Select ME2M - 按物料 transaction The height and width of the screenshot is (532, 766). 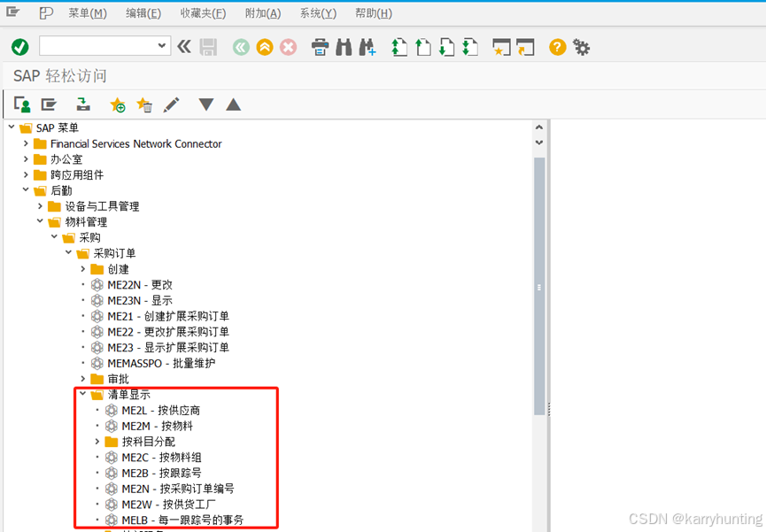coord(158,426)
